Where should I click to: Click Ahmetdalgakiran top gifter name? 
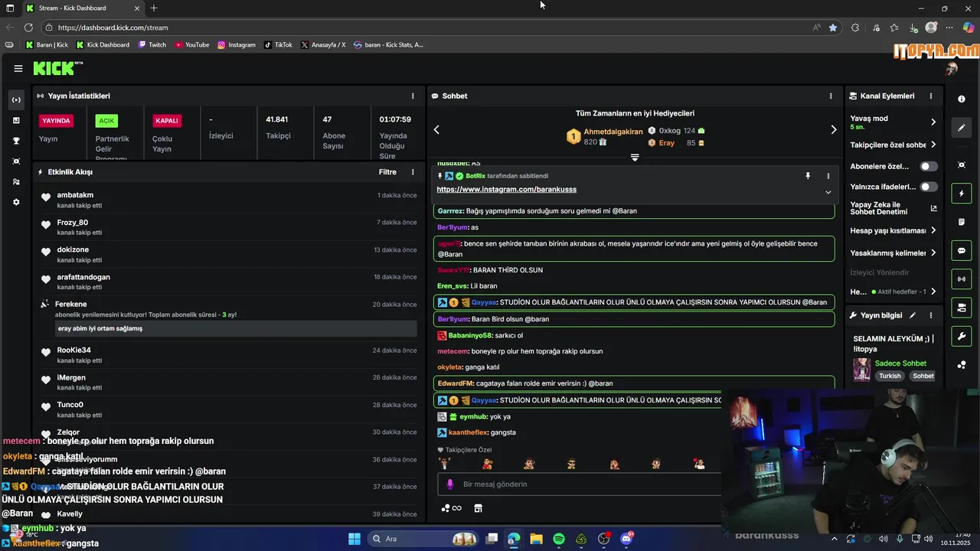(613, 132)
